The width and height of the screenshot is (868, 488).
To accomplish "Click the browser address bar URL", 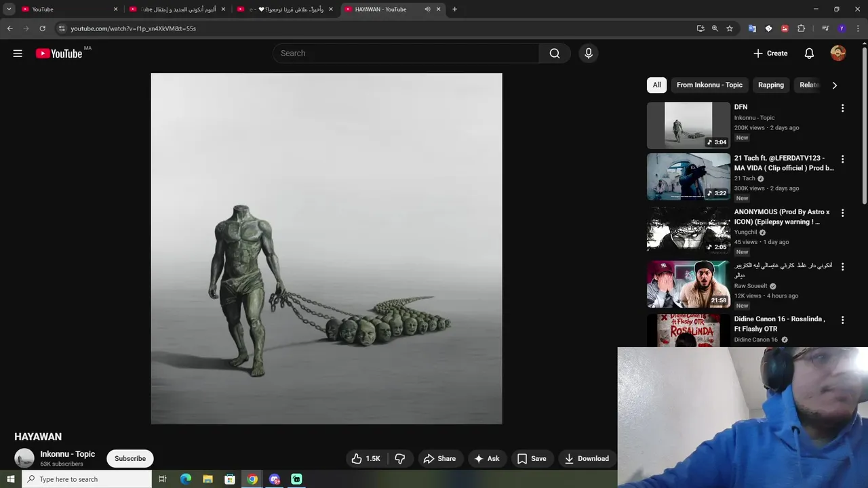I will (134, 28).
